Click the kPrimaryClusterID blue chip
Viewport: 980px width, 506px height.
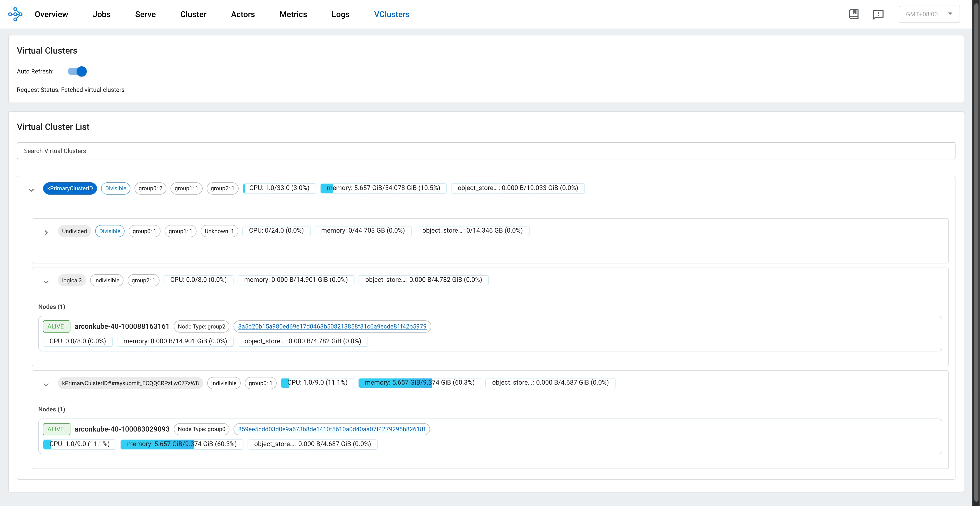click(70, 188)
